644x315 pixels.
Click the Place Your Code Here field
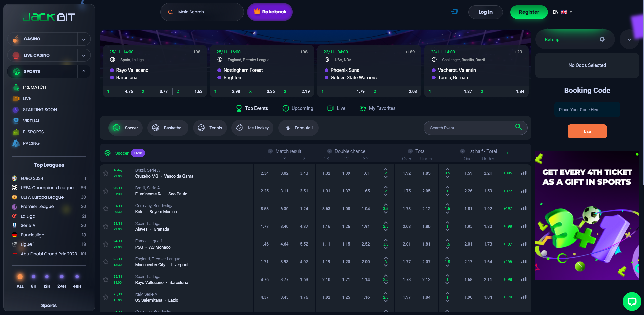pyautogui.click(x=587, y=110)
